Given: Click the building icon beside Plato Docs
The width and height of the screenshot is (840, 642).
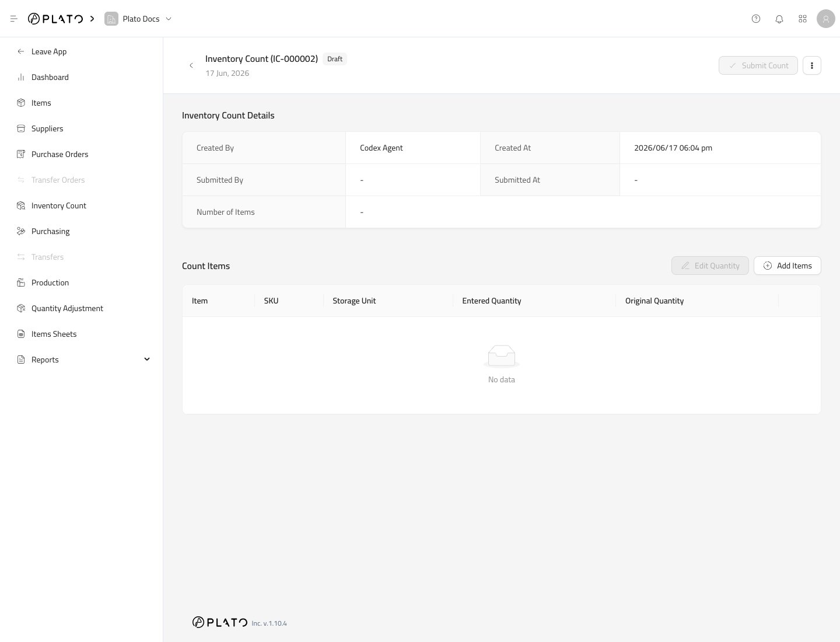Looking at the screenshot, I should coord(111,19).
